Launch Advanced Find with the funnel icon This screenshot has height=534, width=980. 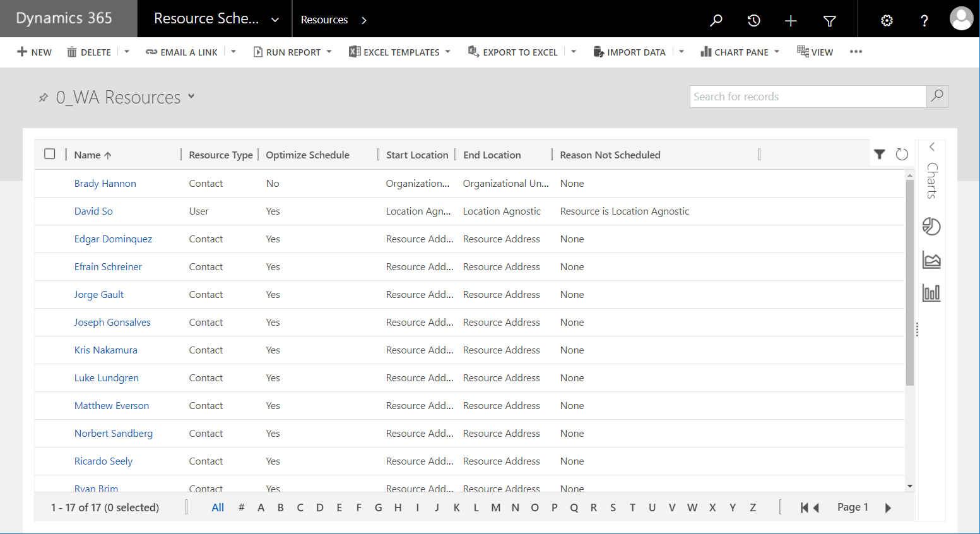829,20
